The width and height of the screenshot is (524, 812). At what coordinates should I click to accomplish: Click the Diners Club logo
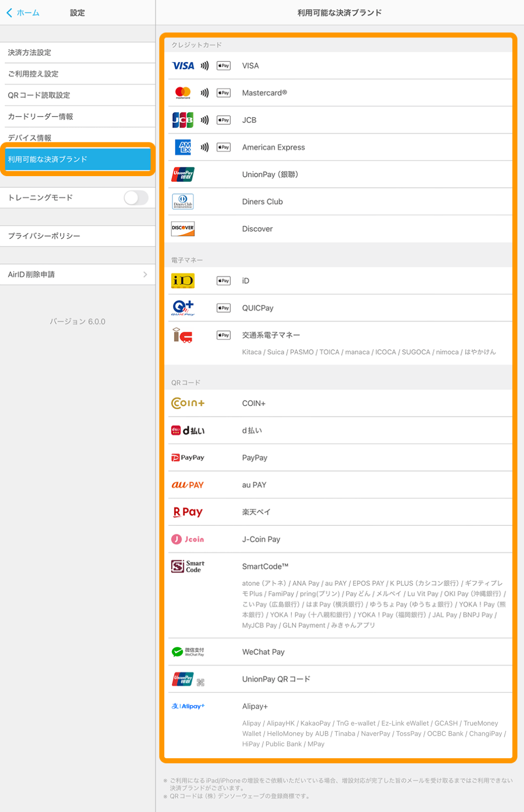183,202
